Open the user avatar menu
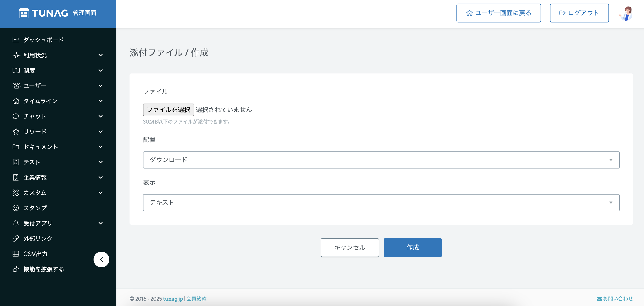The width and height of the screenshot is (644, 306). pyautogui.click(x=626, y=13)
